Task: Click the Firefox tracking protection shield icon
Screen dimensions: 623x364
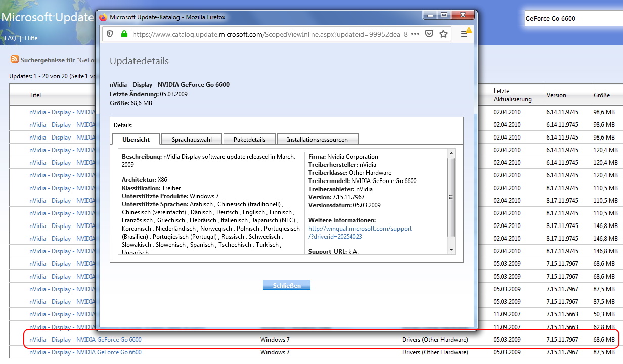Action: [110, 34]
